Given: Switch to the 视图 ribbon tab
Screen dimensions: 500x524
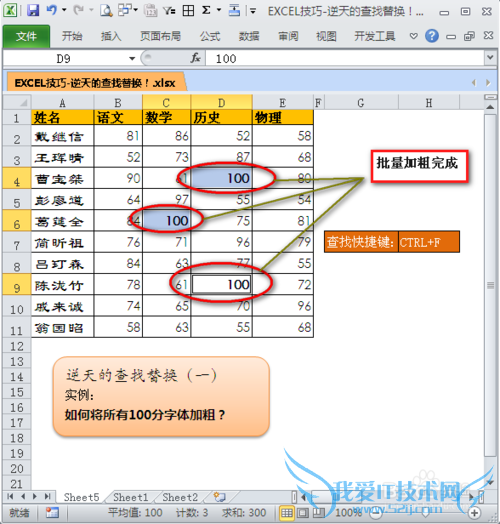Looking at the screenshot, I should pos(326,36).
